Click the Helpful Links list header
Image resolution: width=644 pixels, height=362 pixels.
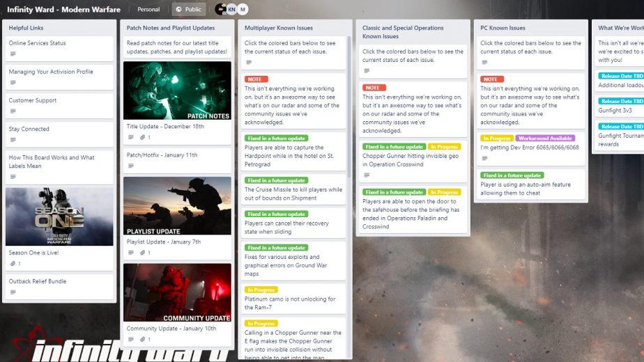coord(26,28)
